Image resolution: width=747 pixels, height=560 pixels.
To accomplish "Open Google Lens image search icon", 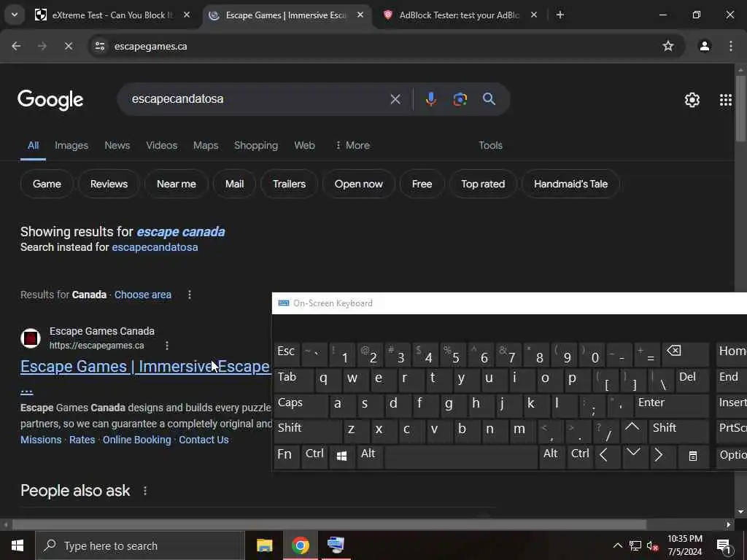I will click(460, 99).
